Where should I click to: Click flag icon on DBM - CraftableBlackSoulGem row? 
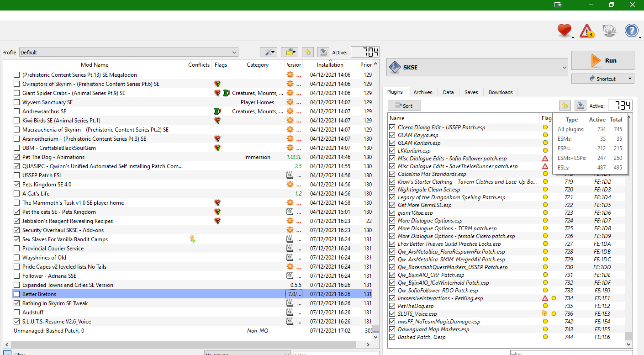218,148
